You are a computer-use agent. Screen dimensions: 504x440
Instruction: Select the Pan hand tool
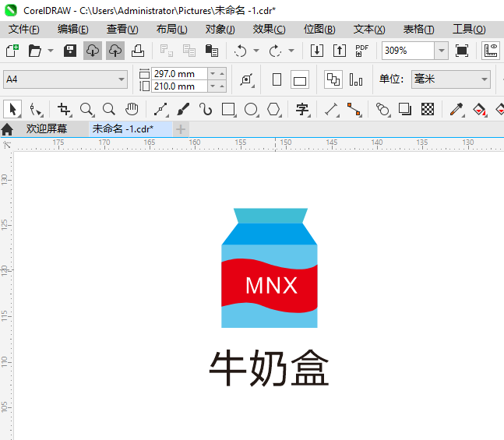click(x=132, y=110)
